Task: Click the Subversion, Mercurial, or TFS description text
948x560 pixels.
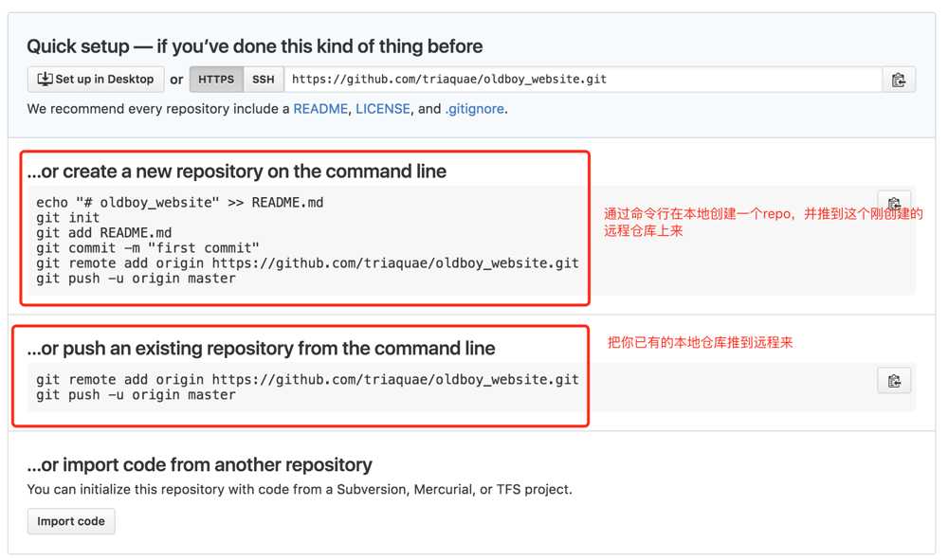Action: [x=300, y=490]
